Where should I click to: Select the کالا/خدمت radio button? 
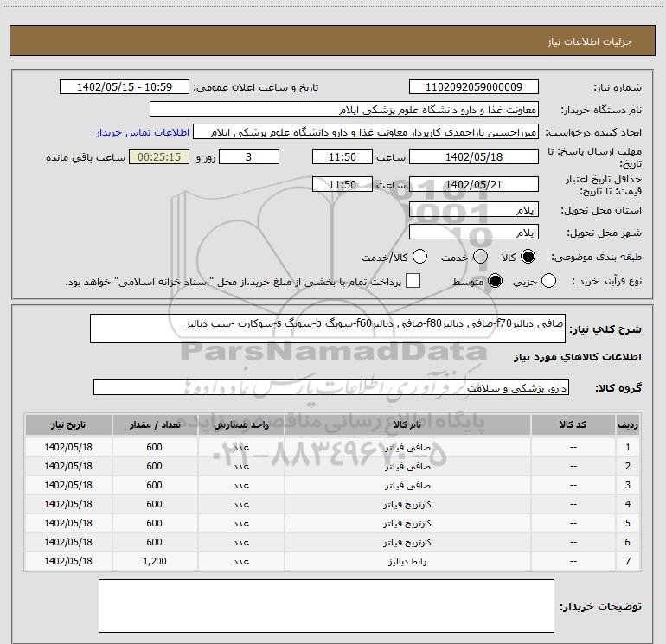[x=420, y=257]
